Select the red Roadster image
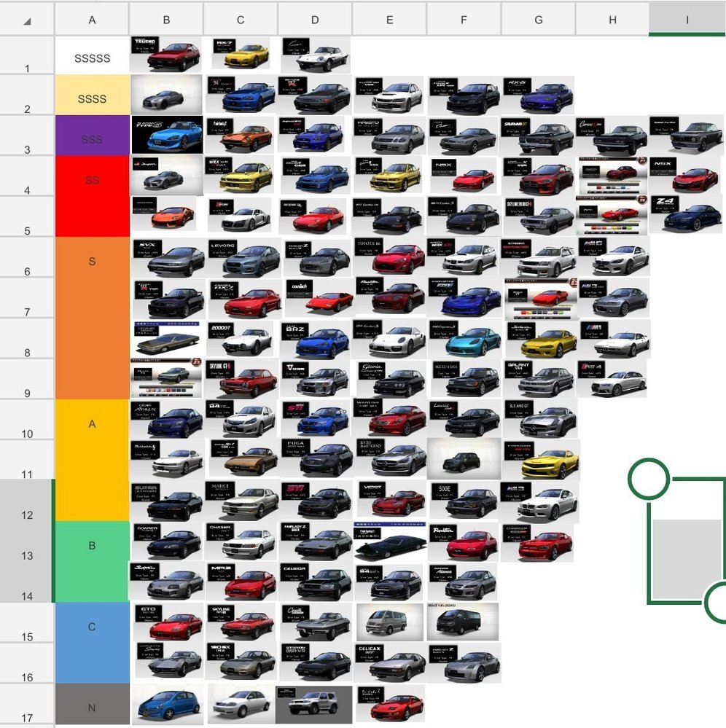Screen dimensions: 726x728 click(x=464, y=541)
